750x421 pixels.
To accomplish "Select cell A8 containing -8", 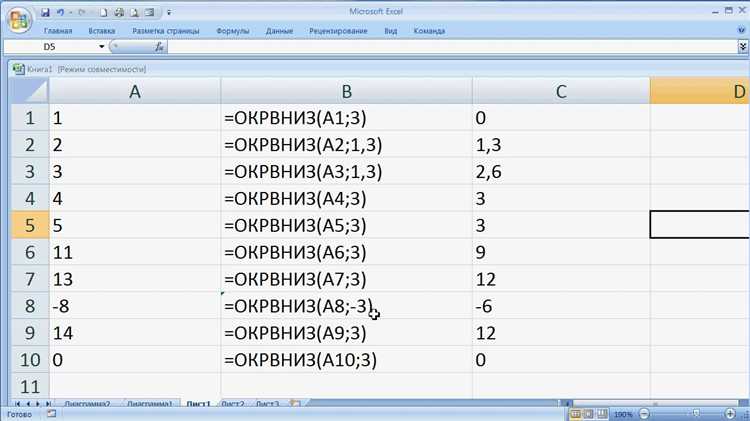I will (x=135, y=306).
